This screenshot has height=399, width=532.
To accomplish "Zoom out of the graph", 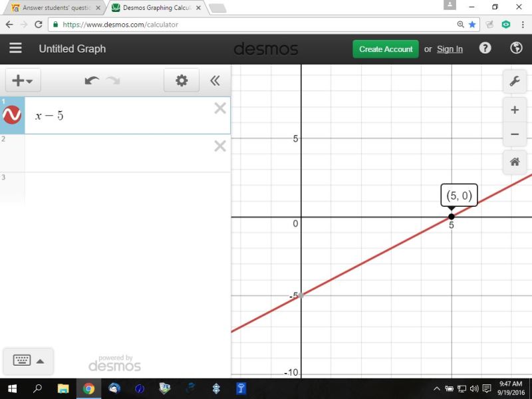I will coord(515,134).
